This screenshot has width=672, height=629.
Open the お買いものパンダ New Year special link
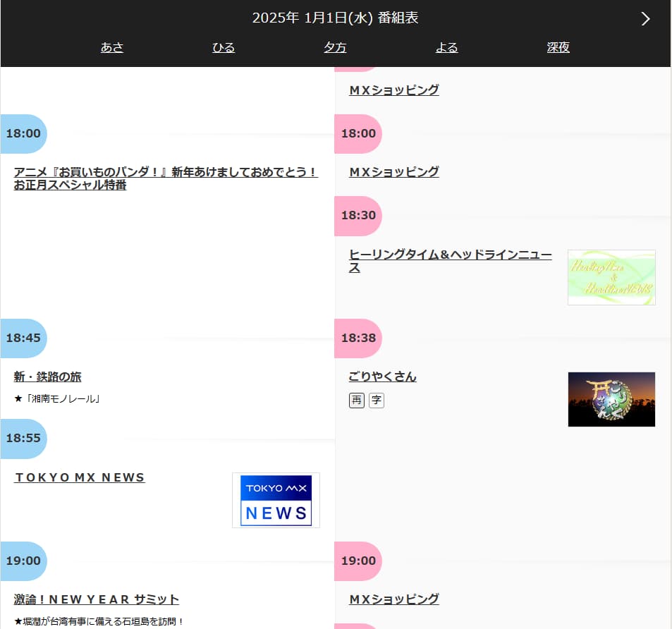(x=166, y=178)
